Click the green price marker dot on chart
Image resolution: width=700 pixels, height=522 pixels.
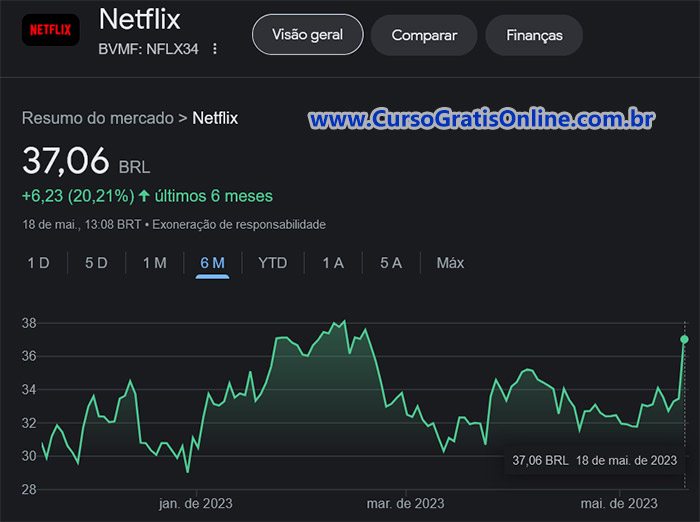tap(684, 339)
